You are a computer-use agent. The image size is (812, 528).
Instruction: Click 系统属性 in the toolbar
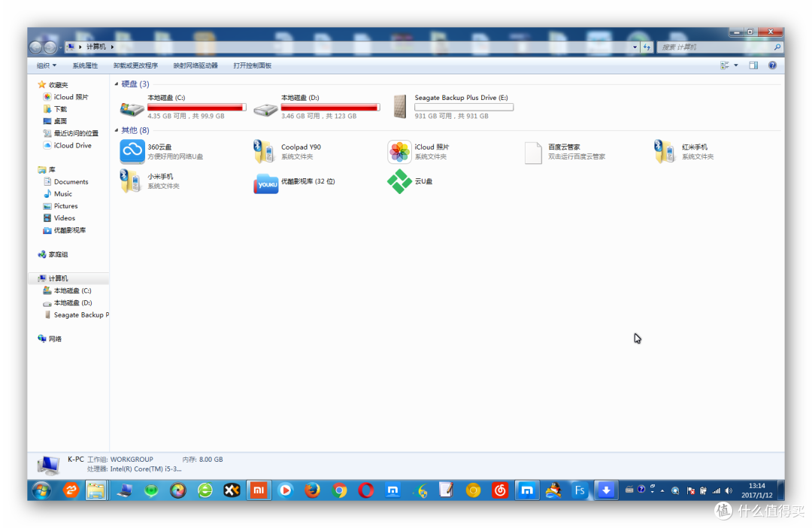(85, 65)
